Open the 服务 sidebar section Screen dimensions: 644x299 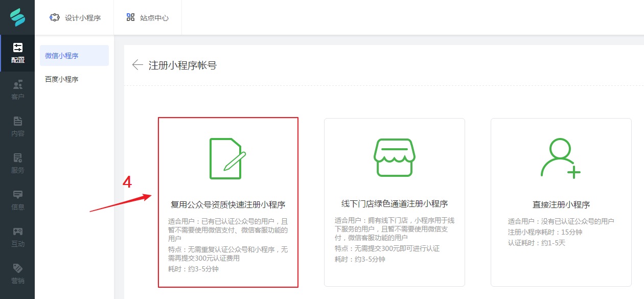pyautogui.click(x=17, y=163)
